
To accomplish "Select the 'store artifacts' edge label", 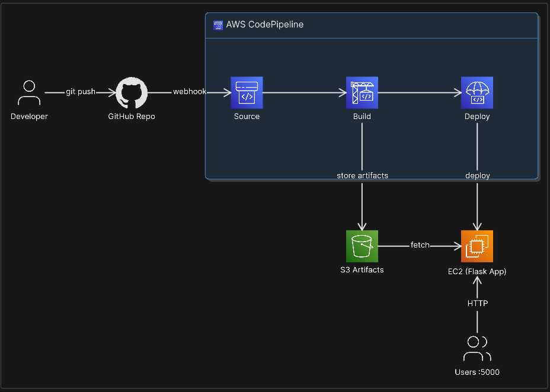I will (362, 175).
